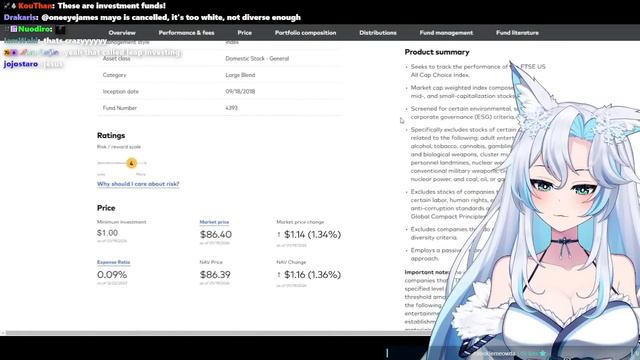Click the Ratings section heading
The width and height of the screenshot is (640, 360).
111,136
